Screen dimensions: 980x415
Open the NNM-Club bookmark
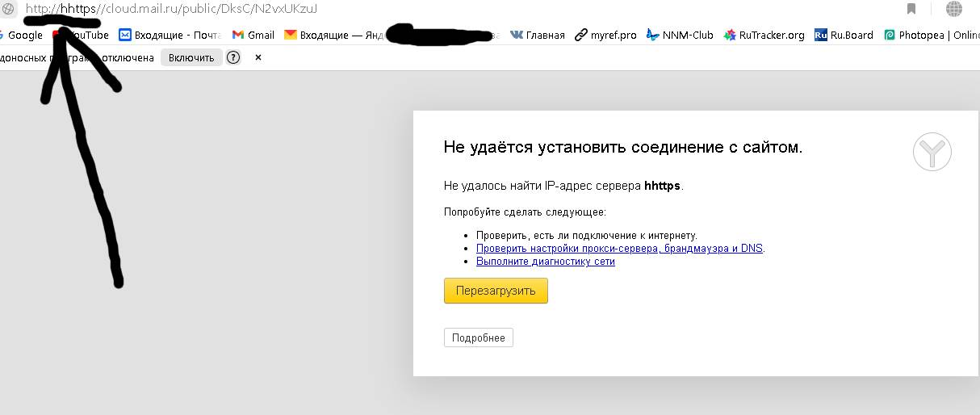coord(681,35)
